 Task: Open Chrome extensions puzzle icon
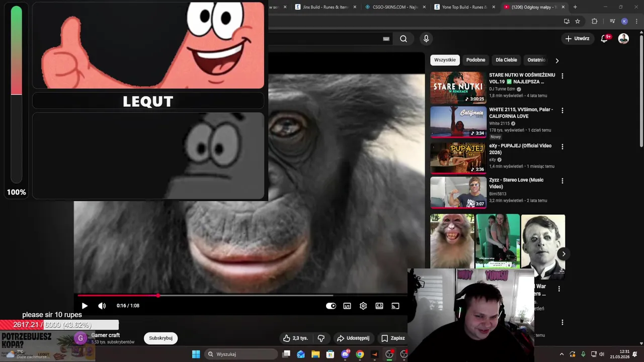(595, 21)
